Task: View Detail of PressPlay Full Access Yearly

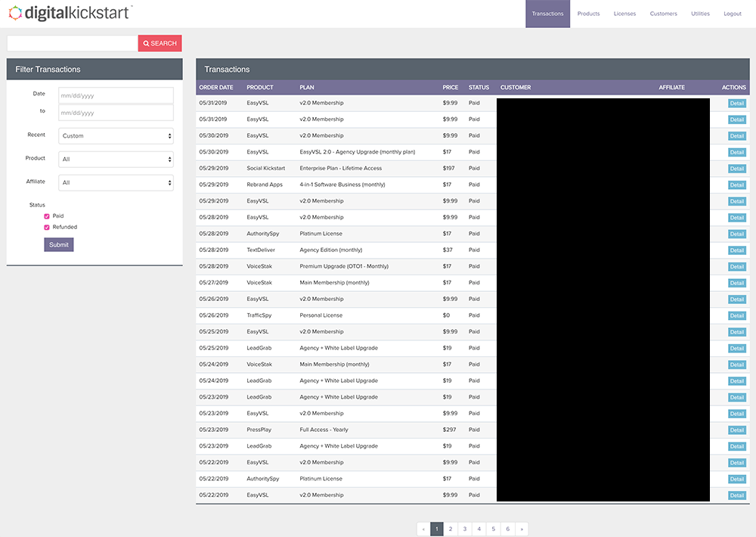Action: (x=736, y=430)
